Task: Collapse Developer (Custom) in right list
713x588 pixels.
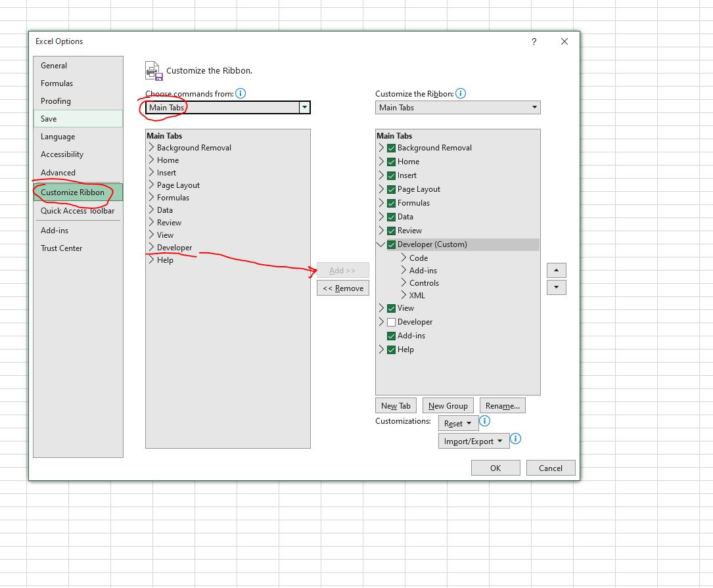Action: [x=381, y=244]
